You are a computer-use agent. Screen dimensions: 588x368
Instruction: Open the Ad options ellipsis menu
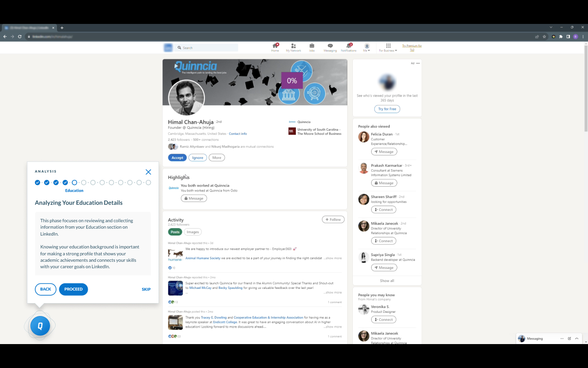coord(418,63)
